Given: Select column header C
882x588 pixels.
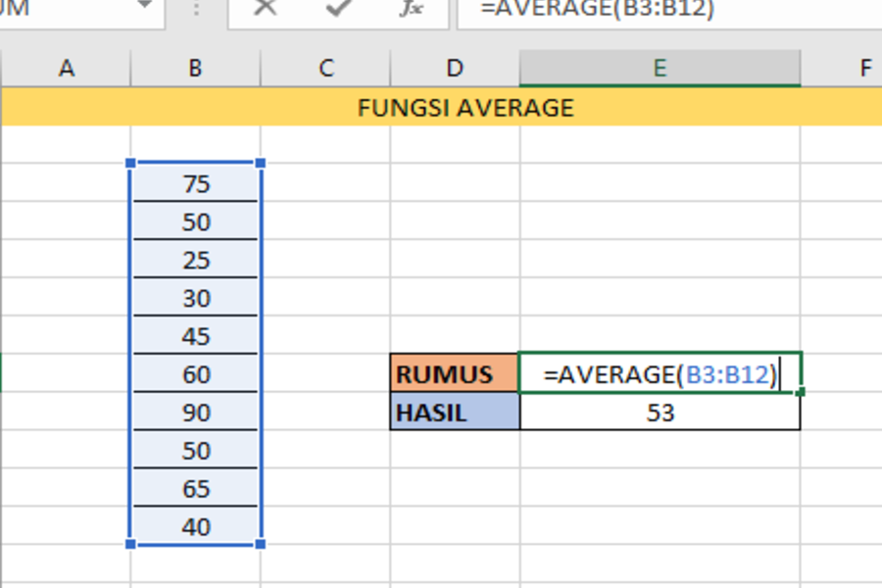Looking at the screenshot, I should [323, 69].
